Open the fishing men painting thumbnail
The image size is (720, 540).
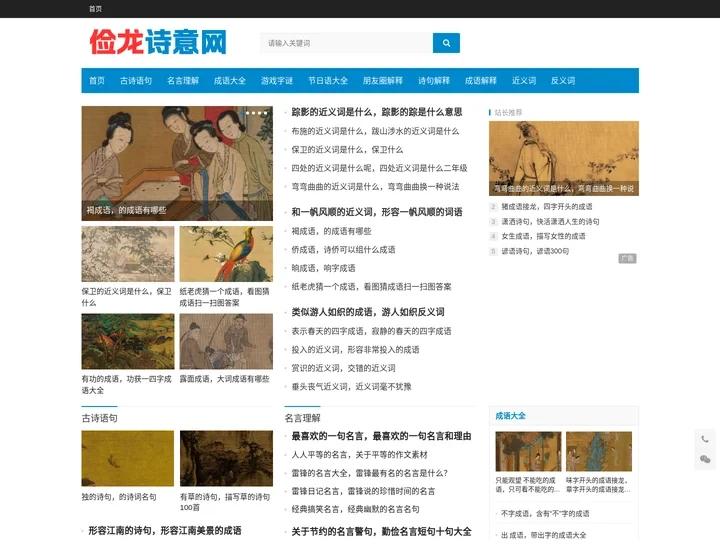(x=226, y=342)
